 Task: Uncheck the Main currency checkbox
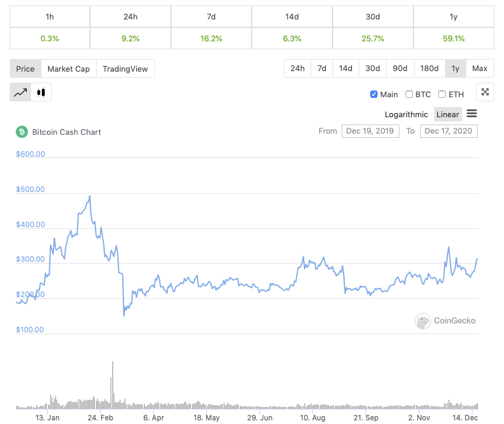[x=373, y=94]
